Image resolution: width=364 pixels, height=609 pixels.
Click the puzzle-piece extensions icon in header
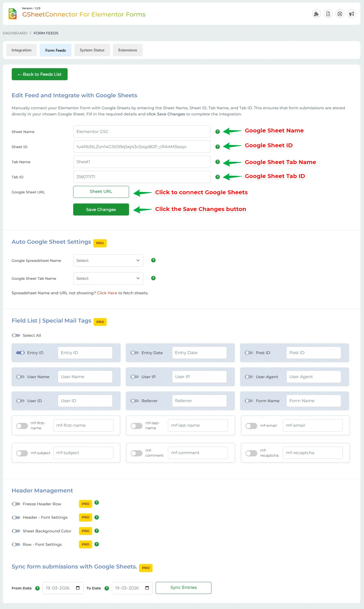pyautogui.click(x=316, y=14)
